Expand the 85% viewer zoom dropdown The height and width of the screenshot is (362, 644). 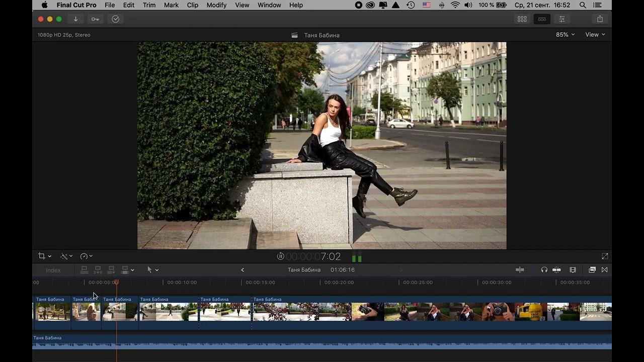click(565, 35)
